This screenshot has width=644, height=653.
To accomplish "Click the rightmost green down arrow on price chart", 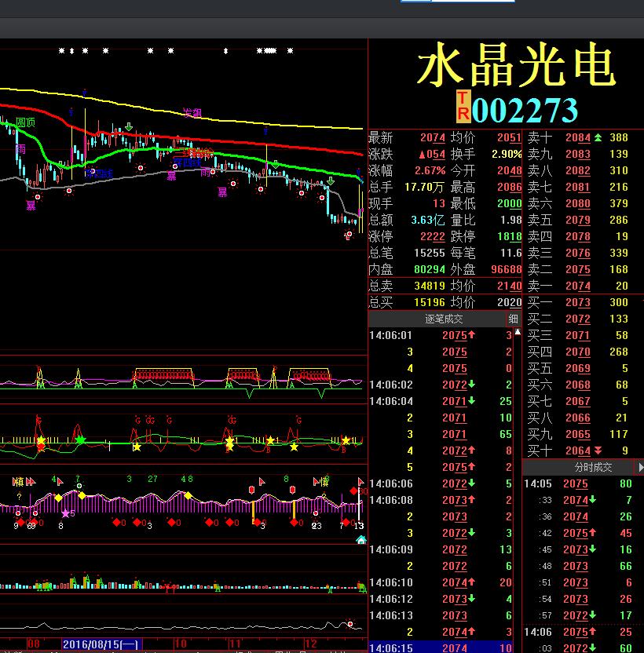I will (x=331, y=181).
